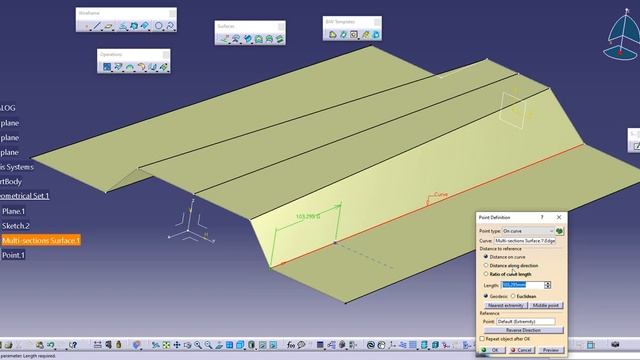Viewport: 640px width, 360px height.
Task: Open the Line tool sub-menu arrow
Action: pos(101,30)
